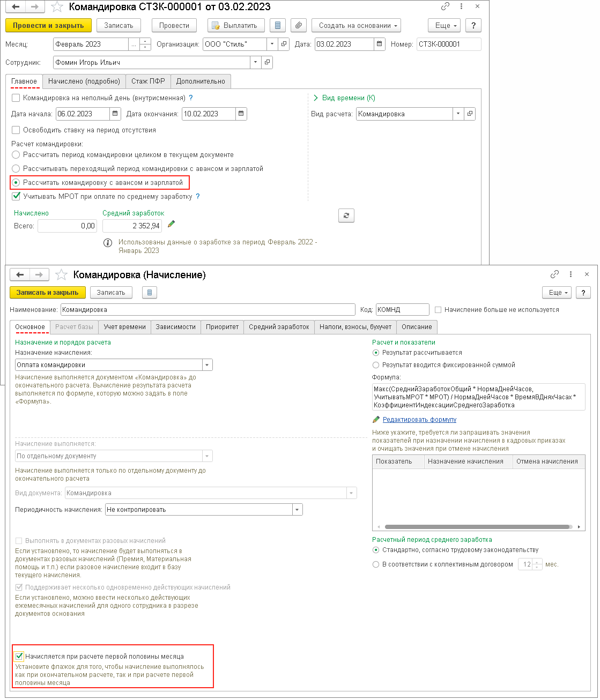Switch to Начислено (подробно) tab
The image size is (600, 700).
[84, 81]
